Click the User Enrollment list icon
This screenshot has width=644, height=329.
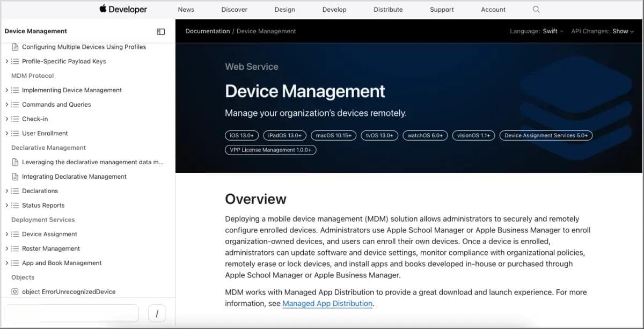(x=15, y=133)
